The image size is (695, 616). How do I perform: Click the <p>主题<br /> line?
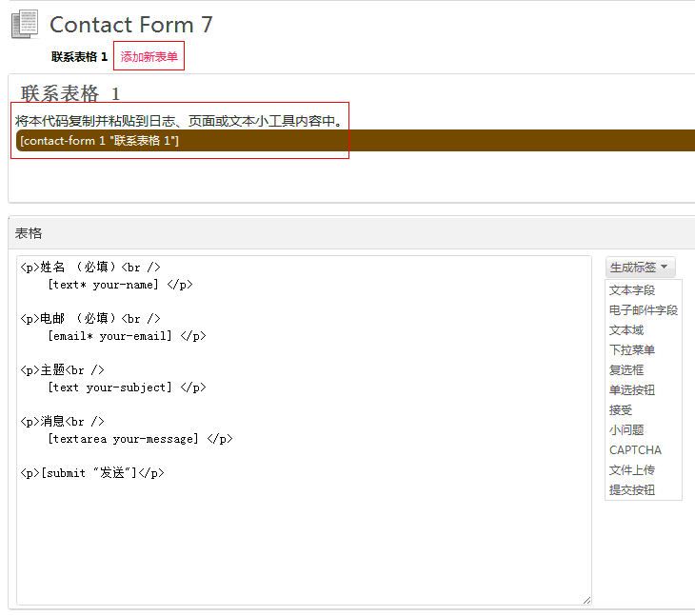[62, 370]
